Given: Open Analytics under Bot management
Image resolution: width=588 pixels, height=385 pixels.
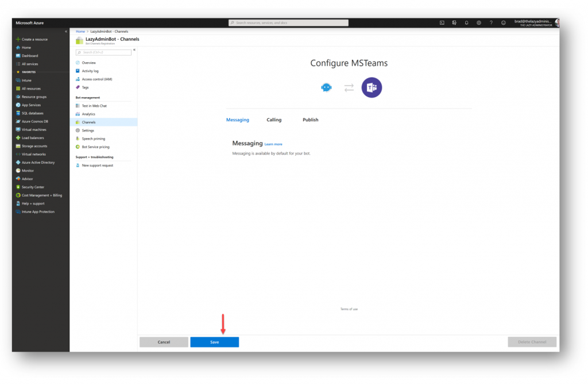Looking at the screenshot, I should [88, 114].
